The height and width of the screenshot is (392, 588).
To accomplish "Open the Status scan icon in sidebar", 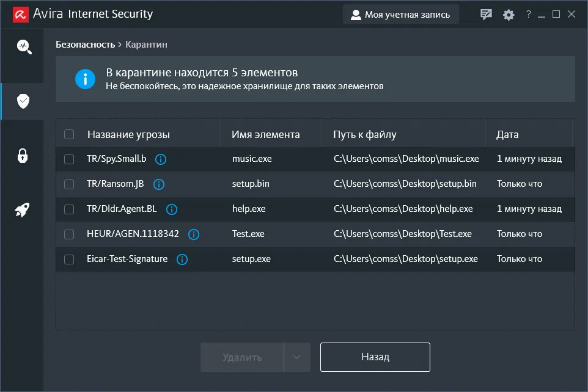I will (23, 46).
